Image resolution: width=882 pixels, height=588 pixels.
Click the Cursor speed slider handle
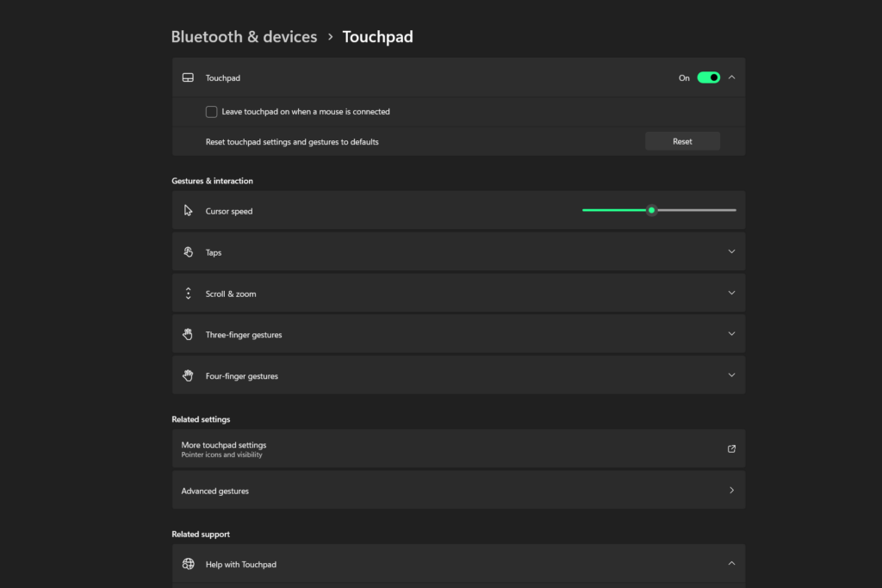click(652, 210)
